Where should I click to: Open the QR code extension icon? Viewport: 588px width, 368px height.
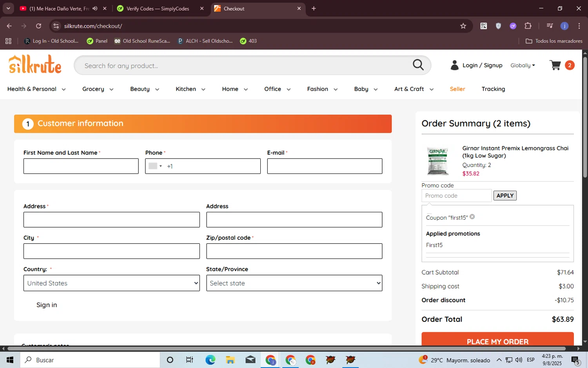[x=483, y=26]
